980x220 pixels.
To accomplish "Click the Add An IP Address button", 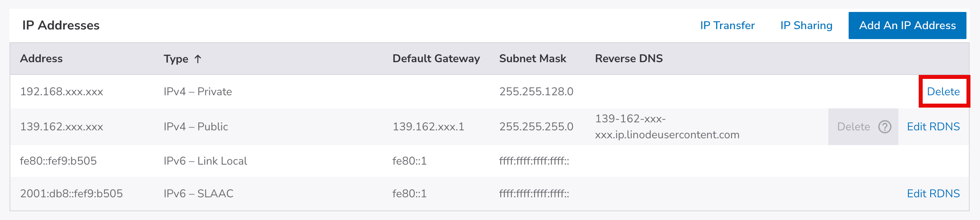I will coord(907,26).
